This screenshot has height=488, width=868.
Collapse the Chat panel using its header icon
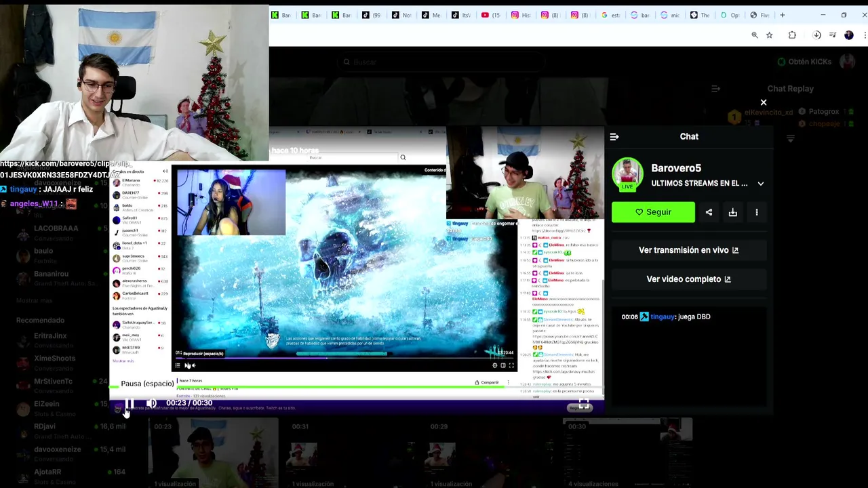(x=614, y=137)
